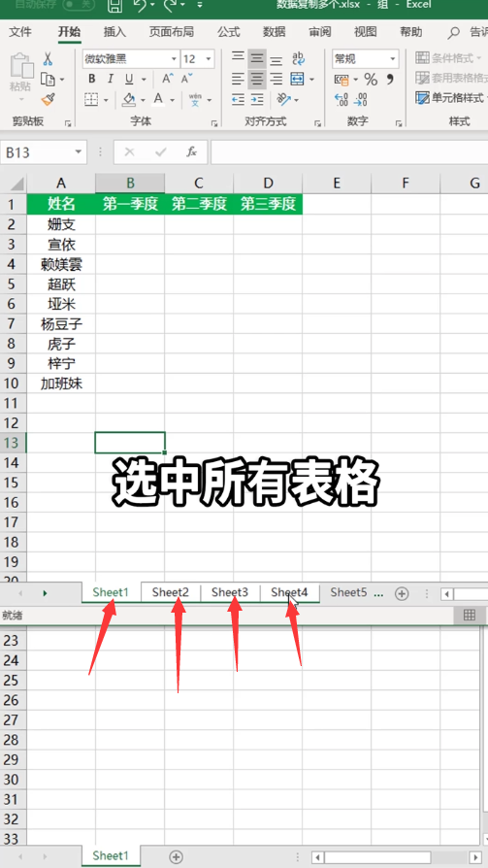Switch to the 插入 tab

tap(114, 32)
